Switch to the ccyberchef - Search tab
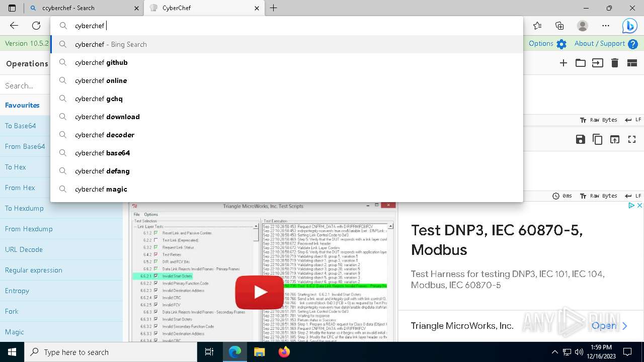The image size is (644, 362). (83, 8)
